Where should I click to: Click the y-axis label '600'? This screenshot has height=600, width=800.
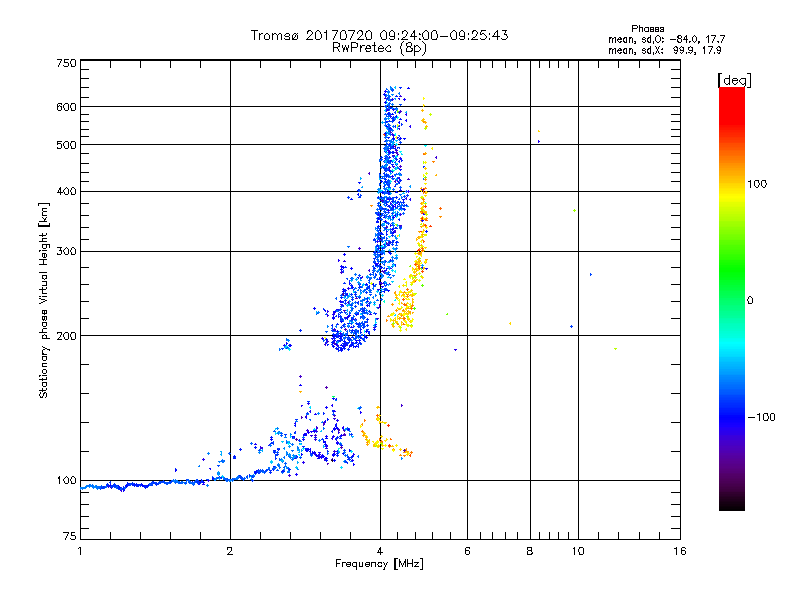tap(66, 107)
